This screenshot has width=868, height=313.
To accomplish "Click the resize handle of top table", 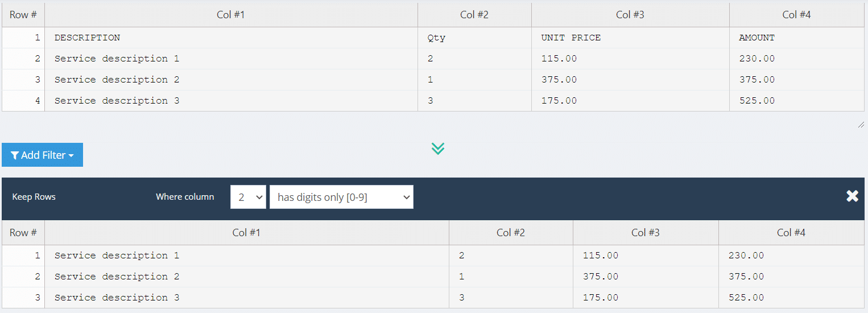I will tap(861, 125).
